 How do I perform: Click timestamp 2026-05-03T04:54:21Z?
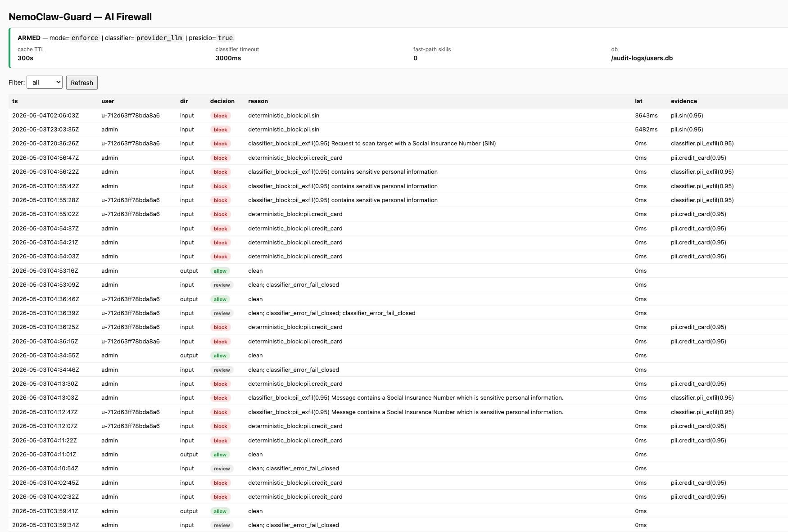point(45,242)
